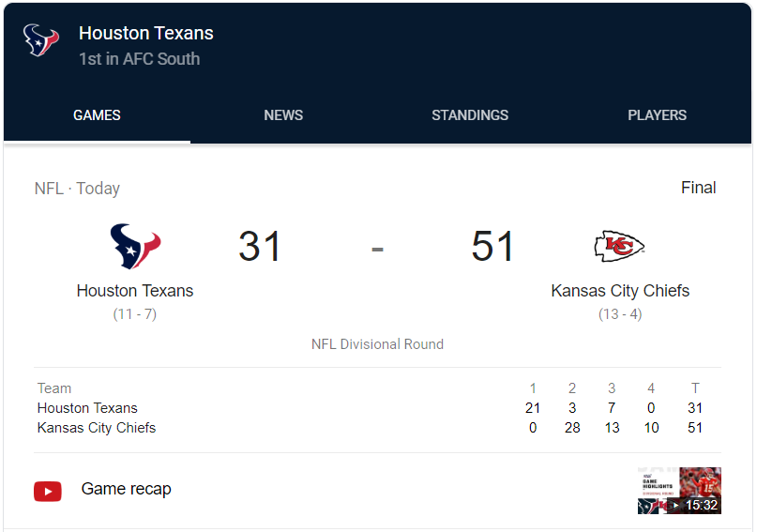Click the Houston Texans header title

[146, 33]
